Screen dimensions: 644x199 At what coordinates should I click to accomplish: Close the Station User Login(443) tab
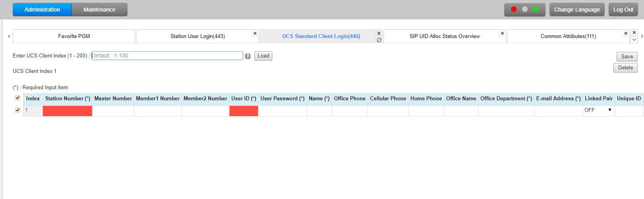point(255,33)
